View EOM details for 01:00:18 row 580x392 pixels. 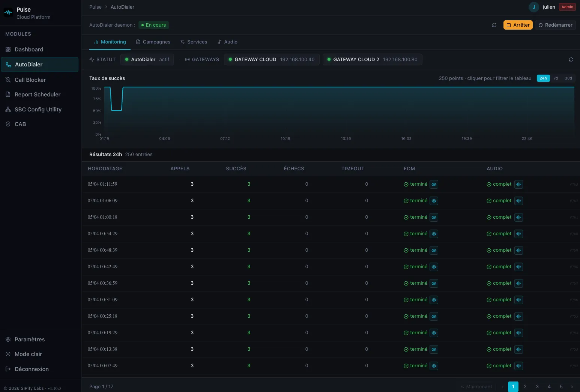[x=434, y=218]
